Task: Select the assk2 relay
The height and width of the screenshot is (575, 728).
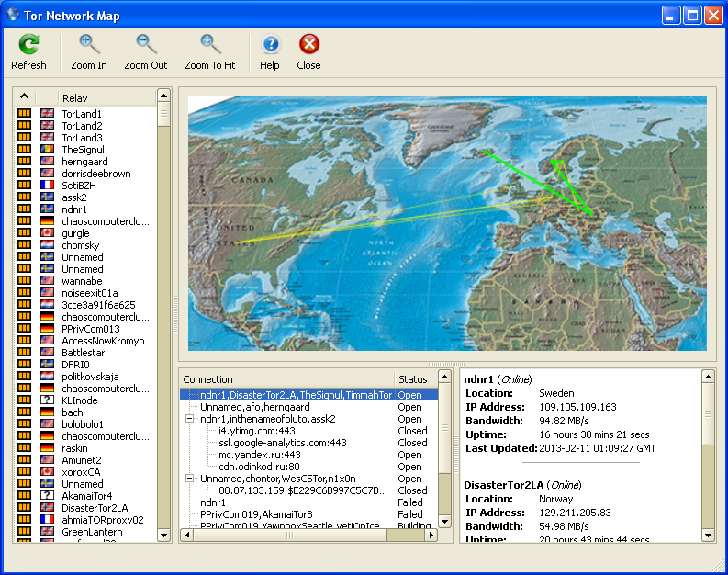Action: tap(74, 197)
